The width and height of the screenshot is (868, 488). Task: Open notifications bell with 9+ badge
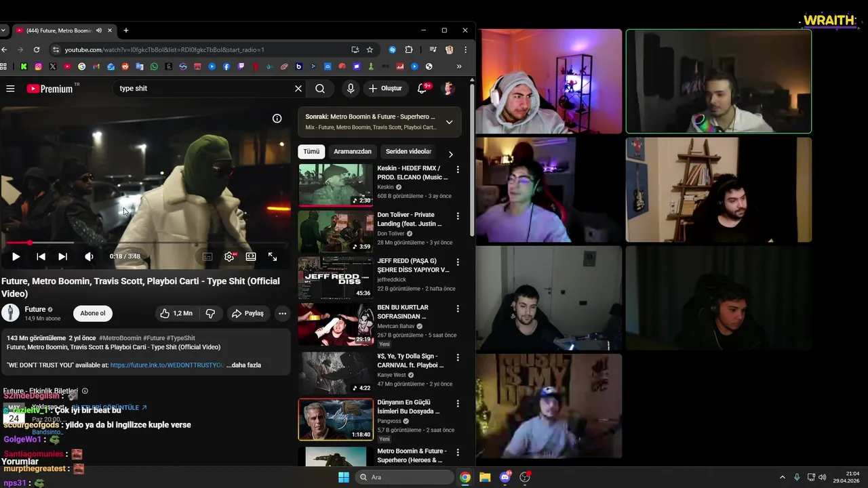pyautogui.click(x=422, y=88)
